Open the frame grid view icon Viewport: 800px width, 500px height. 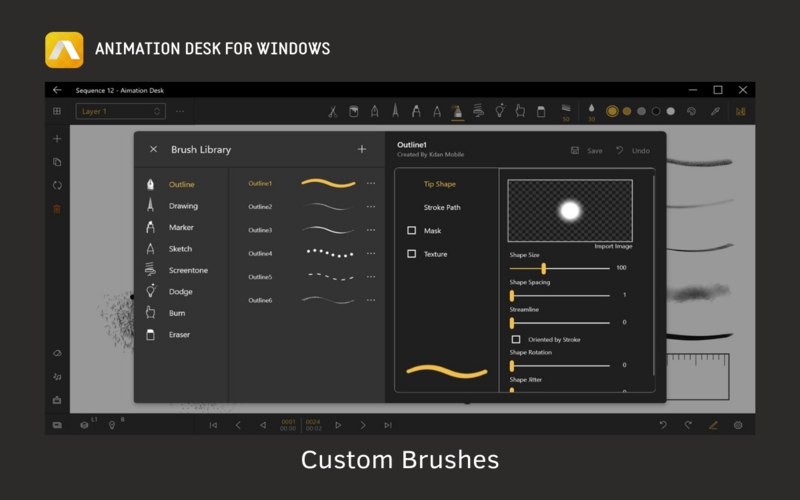(x=57, y=111)
